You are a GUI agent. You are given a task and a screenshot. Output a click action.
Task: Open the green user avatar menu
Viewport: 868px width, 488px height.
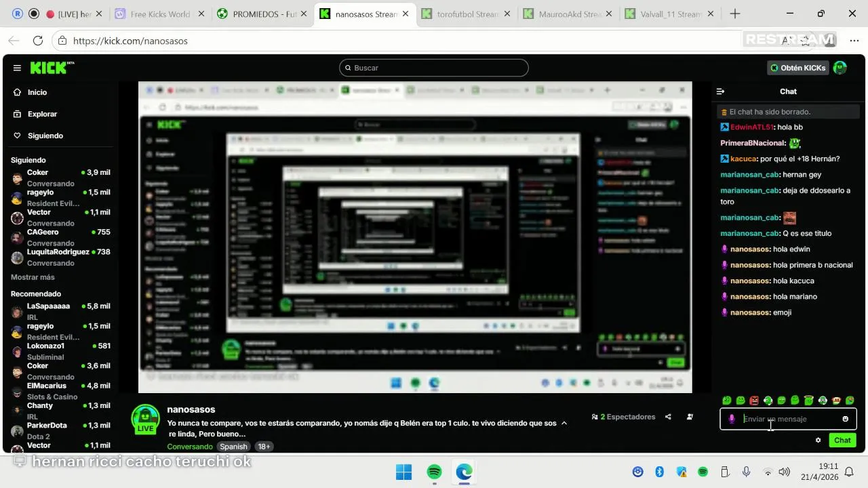(840, 68)
